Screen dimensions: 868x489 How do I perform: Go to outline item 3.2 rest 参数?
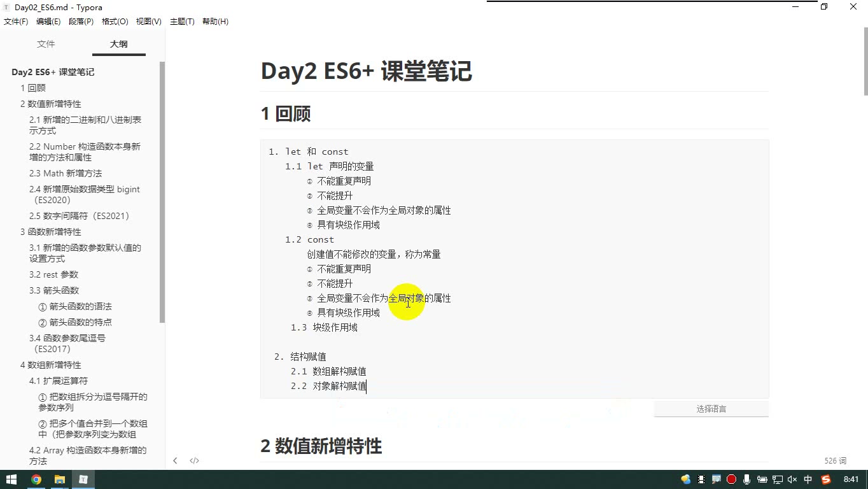coord(54,274)
